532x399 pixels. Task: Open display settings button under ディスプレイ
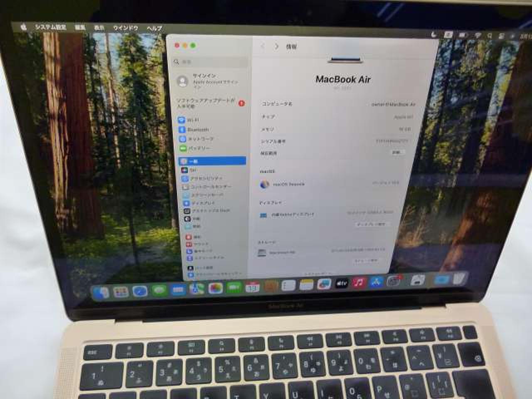[x=371, y=224]
